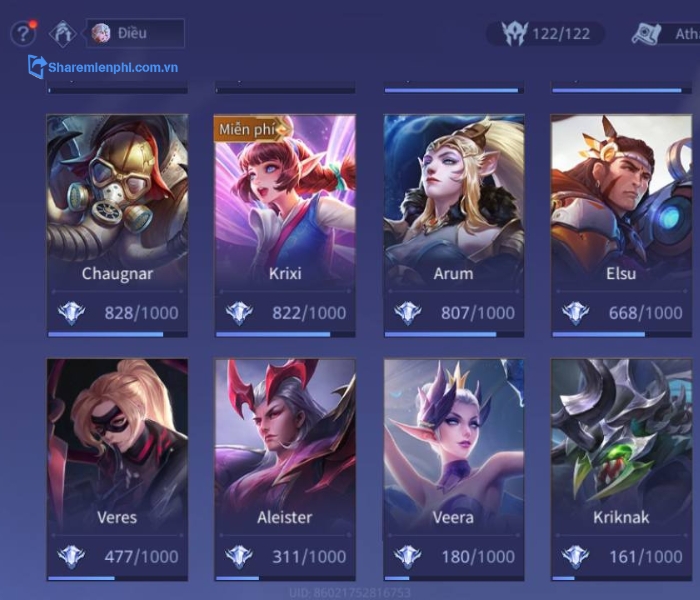Choose the Elsu hero card
Viewport: 700px width, 600px height.
pos(621,225)
